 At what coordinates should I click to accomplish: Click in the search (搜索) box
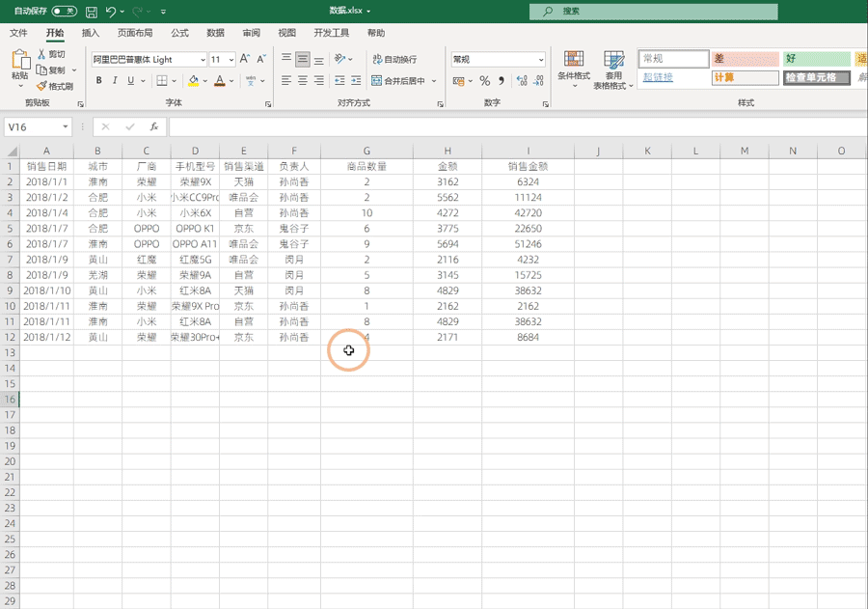click(x=653, y=11)
